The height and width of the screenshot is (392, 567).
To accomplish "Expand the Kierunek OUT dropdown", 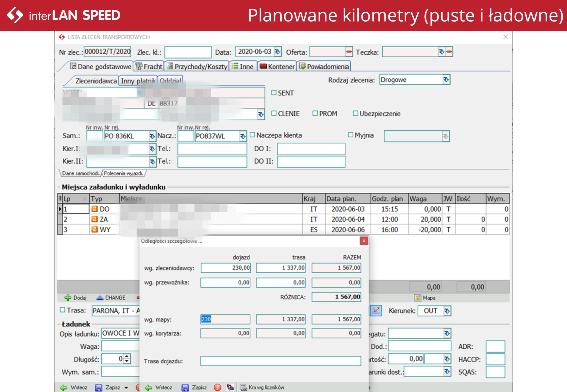I will pyautogui.click(x=447, y=311).
